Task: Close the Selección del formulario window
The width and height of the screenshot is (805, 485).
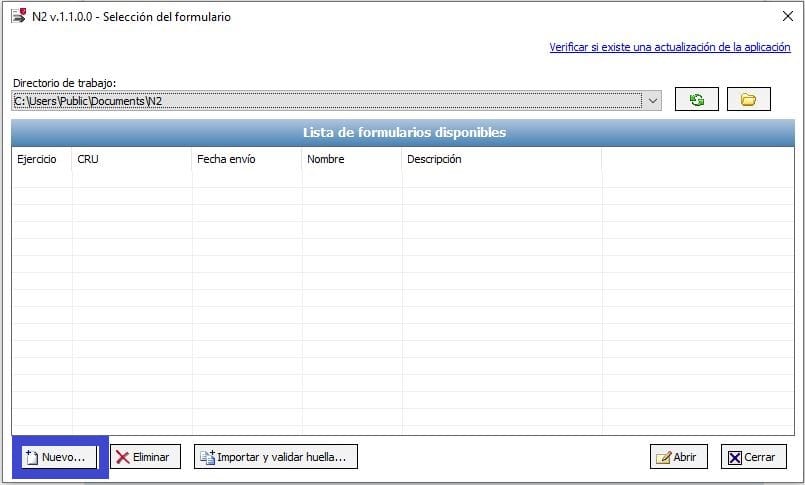Action: [x=788, y=16]
